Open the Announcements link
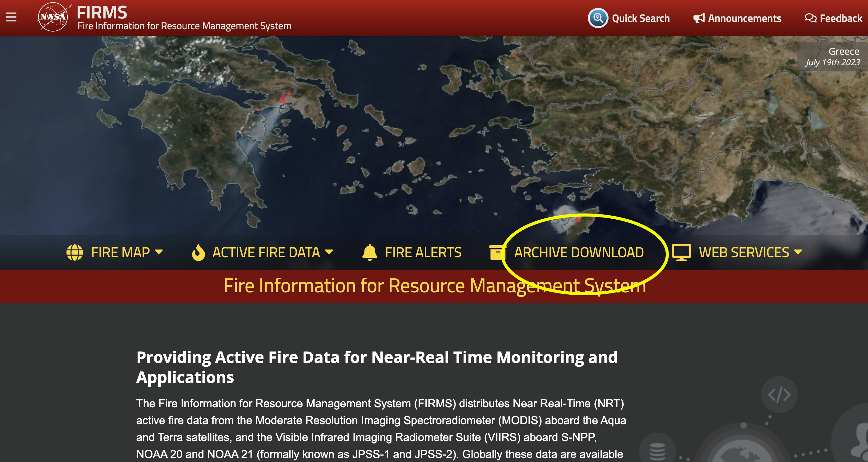Viewport: 868px width, 462px height. click(744, 18)
